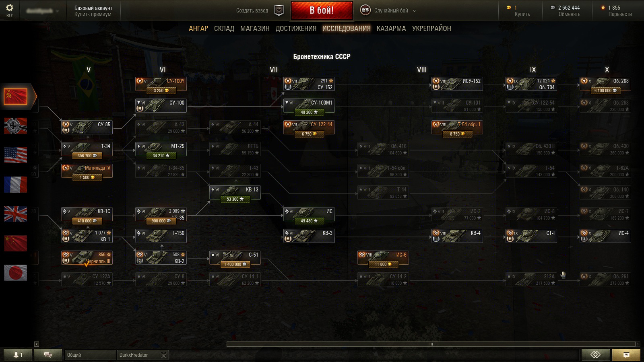Switch to the Казарма tab
The height and width of the screenshot is (362, 644).
coord(391,29)
